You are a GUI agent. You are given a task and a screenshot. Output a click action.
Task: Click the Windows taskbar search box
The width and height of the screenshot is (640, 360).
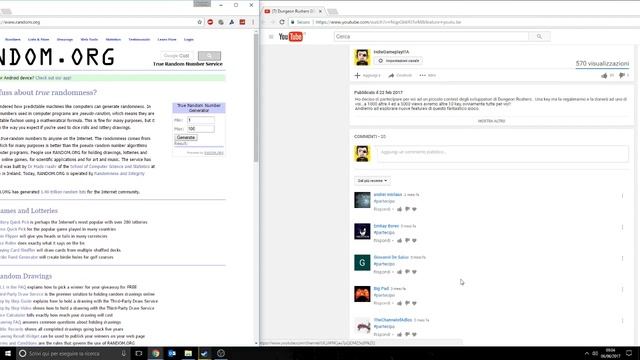(73, 353)
